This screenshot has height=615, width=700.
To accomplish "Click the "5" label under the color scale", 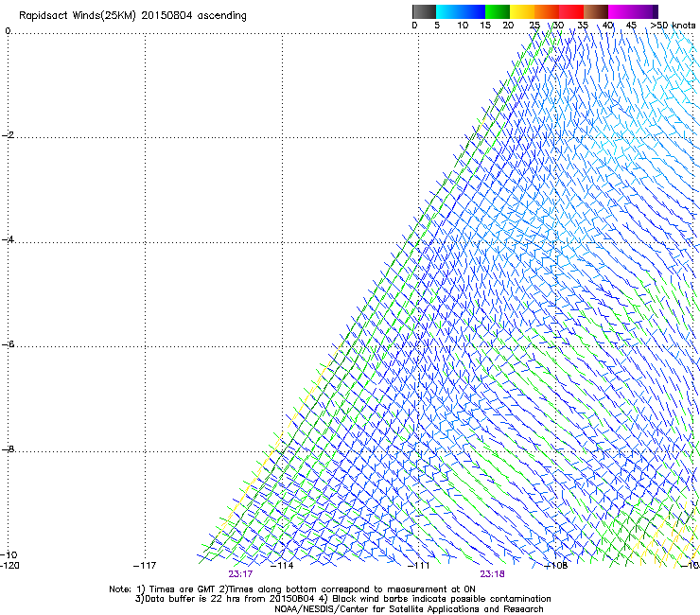I will click(437, 26).
